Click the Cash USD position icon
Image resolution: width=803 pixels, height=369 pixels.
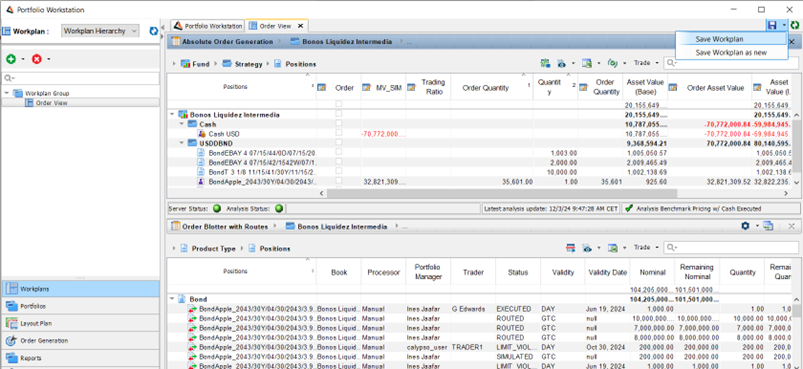click(x=202, y=134)
